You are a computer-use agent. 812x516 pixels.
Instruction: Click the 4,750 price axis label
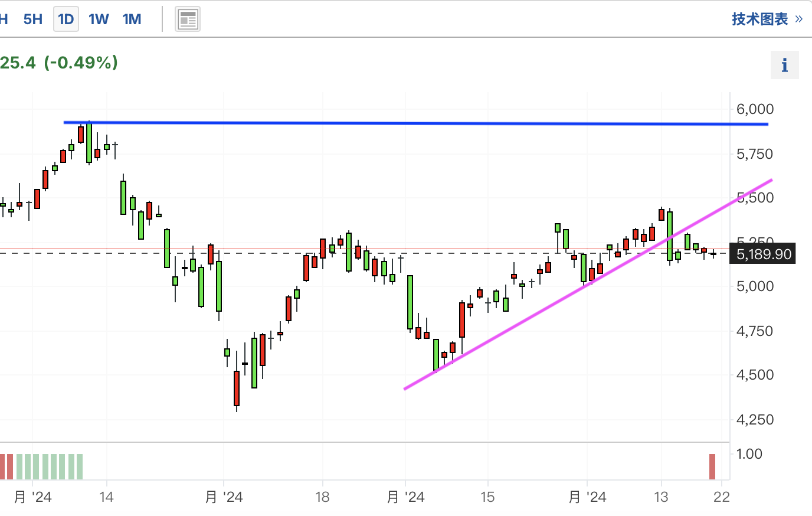[x=755, y=331]
